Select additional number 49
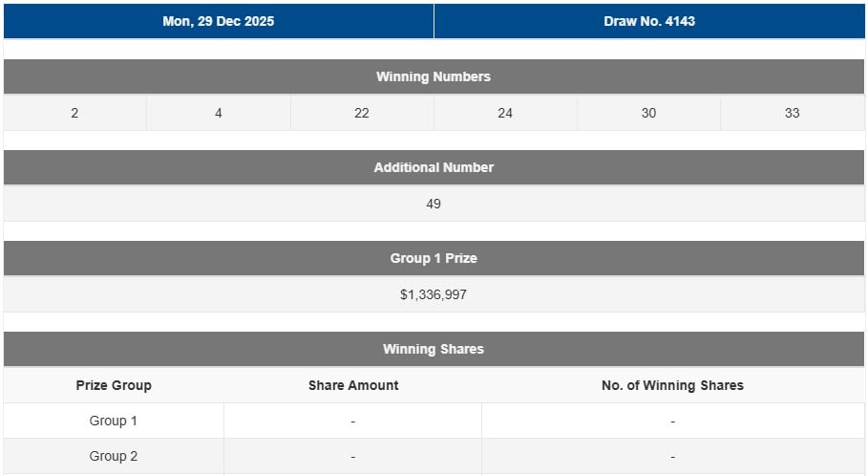 [x=434, y=204]
